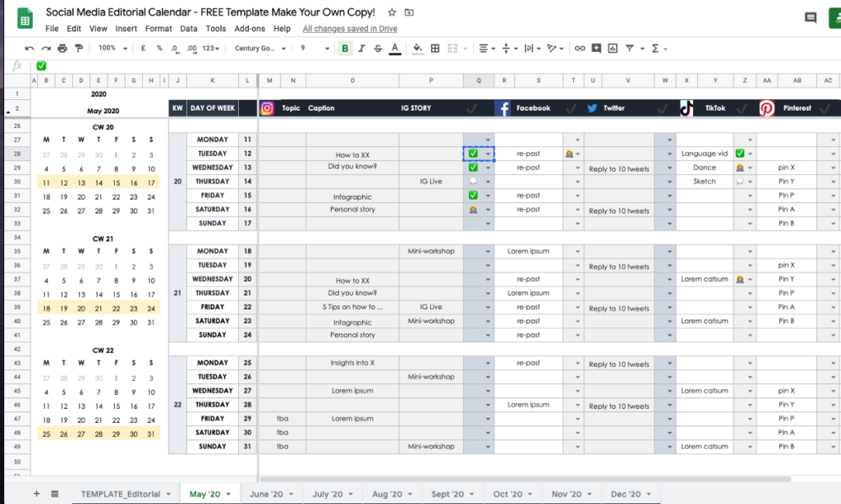Click the add sheet plus button
This screenshot has height=504, width=841.
(36, 493)
